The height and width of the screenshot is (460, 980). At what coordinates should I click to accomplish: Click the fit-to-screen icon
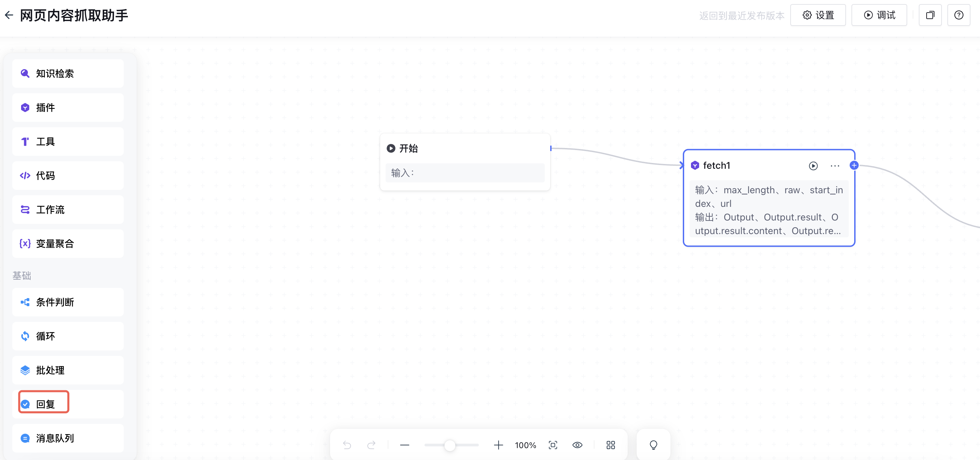pyautogui.click(x=553, y=445)
